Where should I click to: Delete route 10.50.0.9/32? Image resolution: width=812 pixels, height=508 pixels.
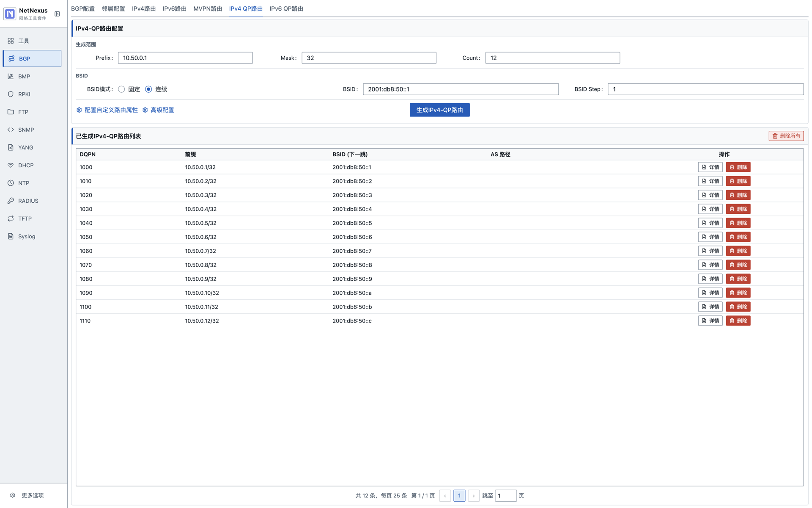[x=738, y=279]
